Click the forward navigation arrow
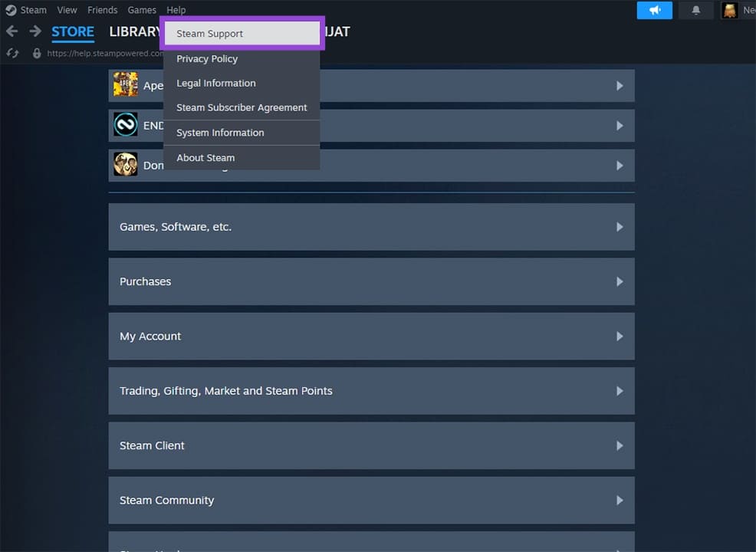The width and height of the screenshot is (756, 552). pos(34,31)
